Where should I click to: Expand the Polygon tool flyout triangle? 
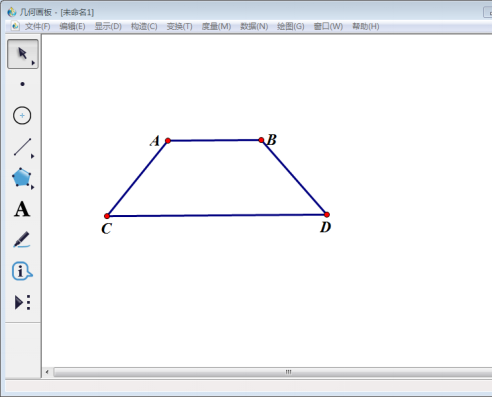tap(32, 187)
